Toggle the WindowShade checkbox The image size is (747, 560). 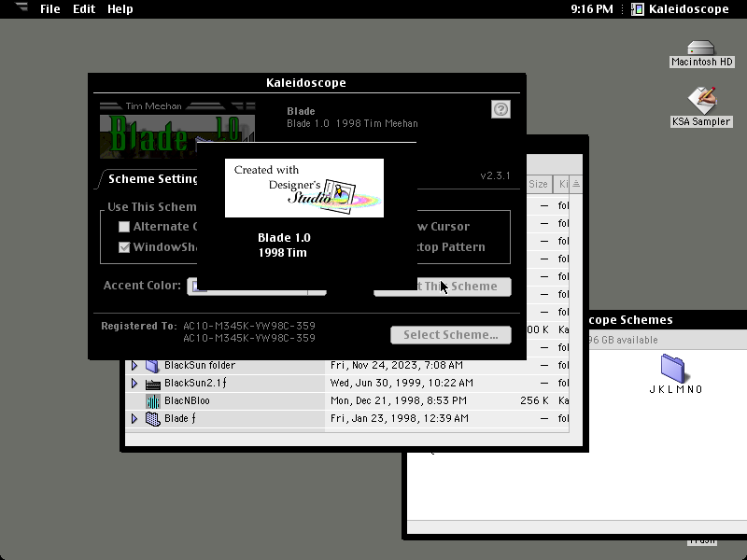[x=124, y=247]
